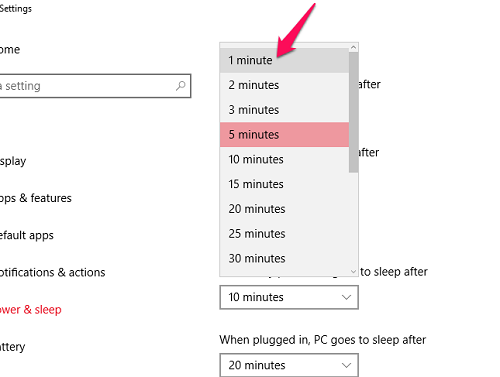
Task: Click the search magnifier icon
Action: point(180,86)
